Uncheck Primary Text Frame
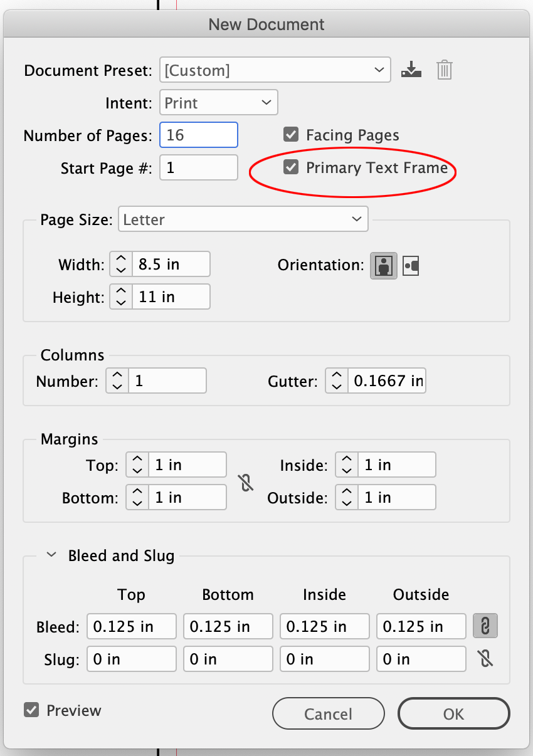This screenshot has width=533, height=756. pos(291,167)
